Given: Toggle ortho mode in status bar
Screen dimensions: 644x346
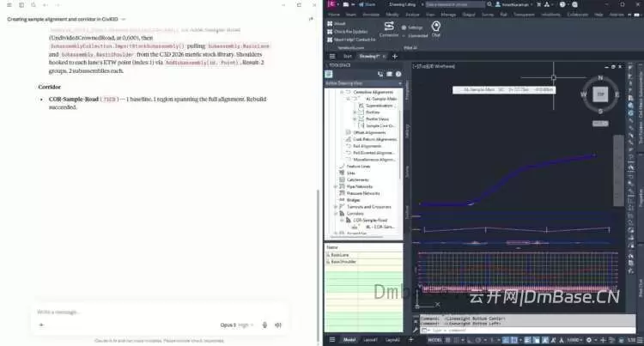Looking at the screenshot, I should click(470, 340).
